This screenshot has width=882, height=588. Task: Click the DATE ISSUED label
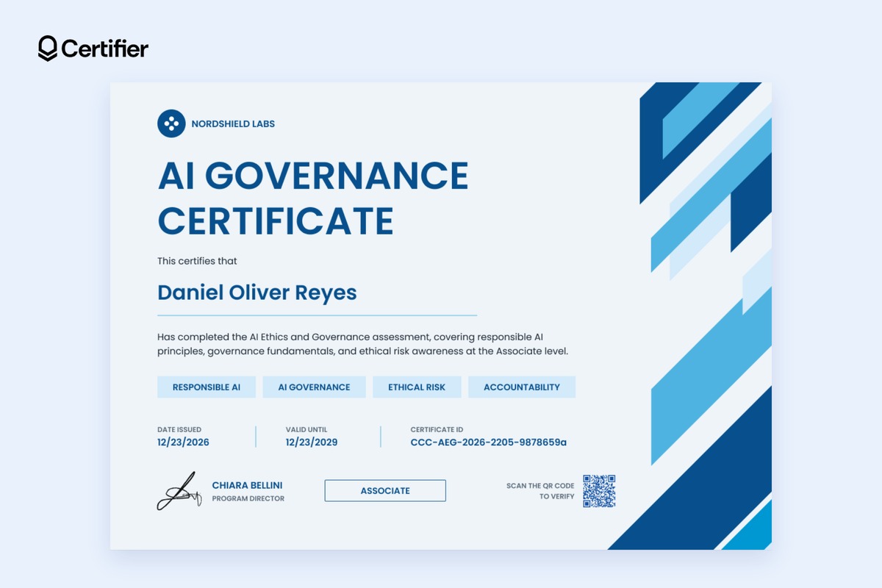[179, 430]
